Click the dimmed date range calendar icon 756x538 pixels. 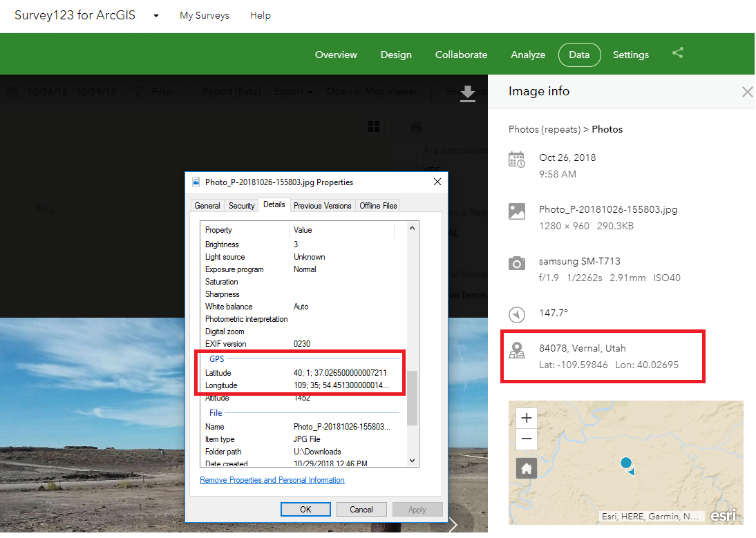click(x=12, y=92)
